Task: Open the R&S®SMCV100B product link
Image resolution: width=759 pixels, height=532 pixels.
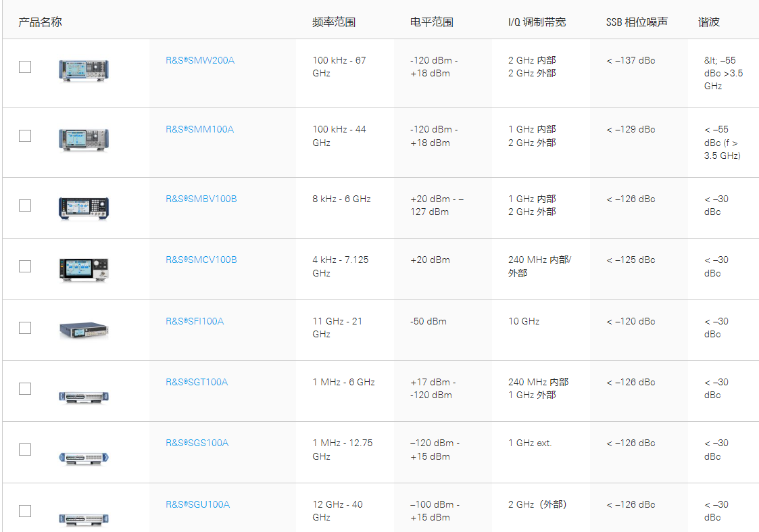Action: coord(201,260)
